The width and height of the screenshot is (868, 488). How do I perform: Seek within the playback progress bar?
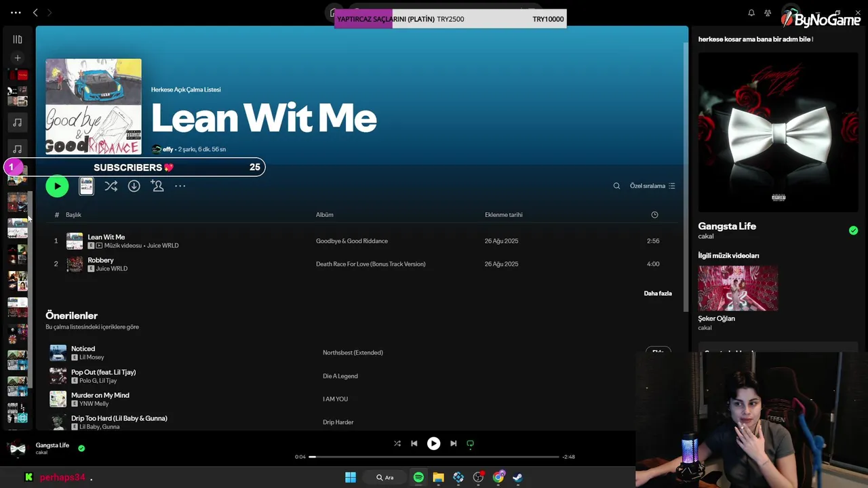pyautogui.click(x=434, y=457)
